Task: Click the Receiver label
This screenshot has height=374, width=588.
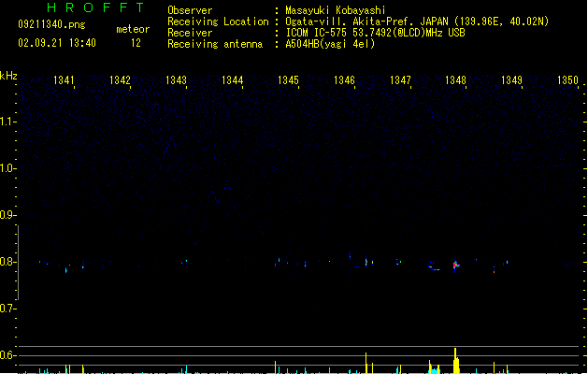Action: (190, 33)
